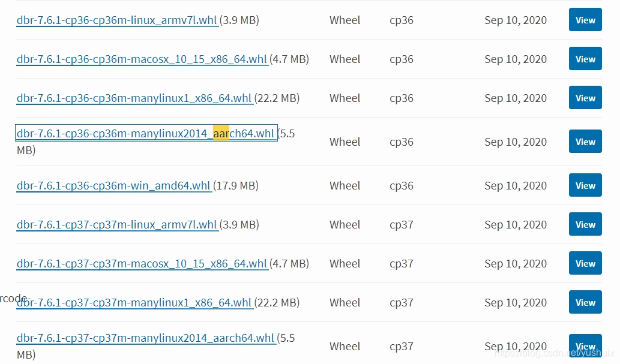Viewport: 620px width, 364px height.
Task: Download the cp37 macosx_10_15_x86_64 wheel
Action: point(142,263)
